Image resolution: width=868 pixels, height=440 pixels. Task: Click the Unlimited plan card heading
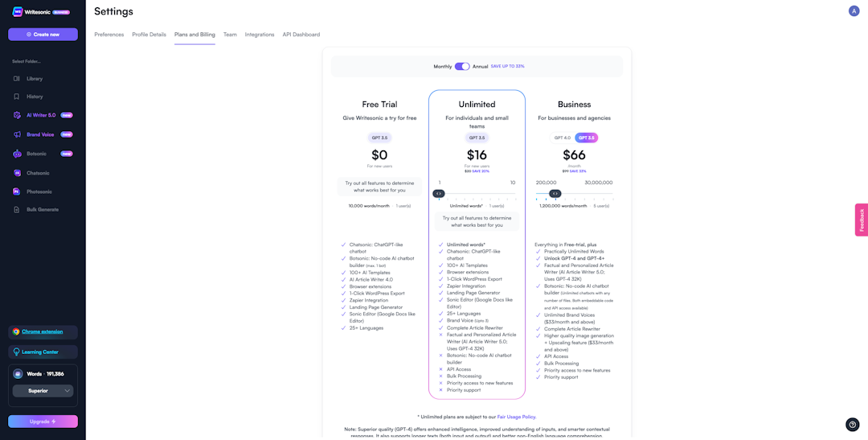coord(477,105)
